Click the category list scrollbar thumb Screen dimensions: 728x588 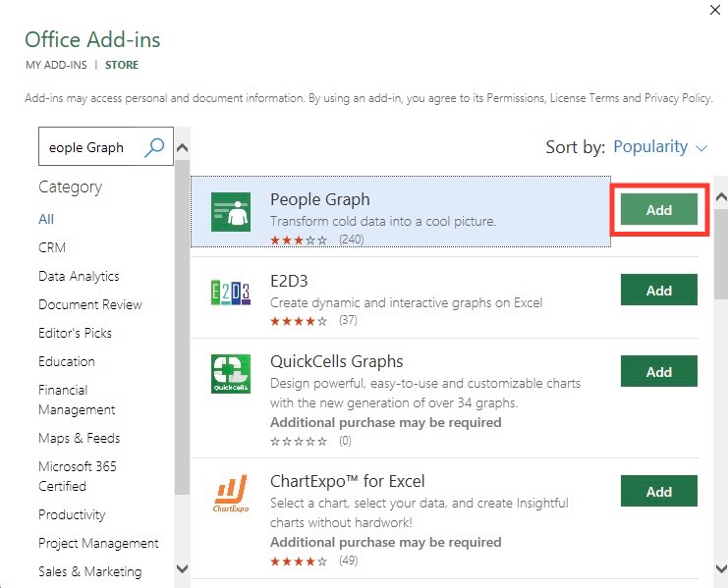pyautogui.click(x=183, y=328)
